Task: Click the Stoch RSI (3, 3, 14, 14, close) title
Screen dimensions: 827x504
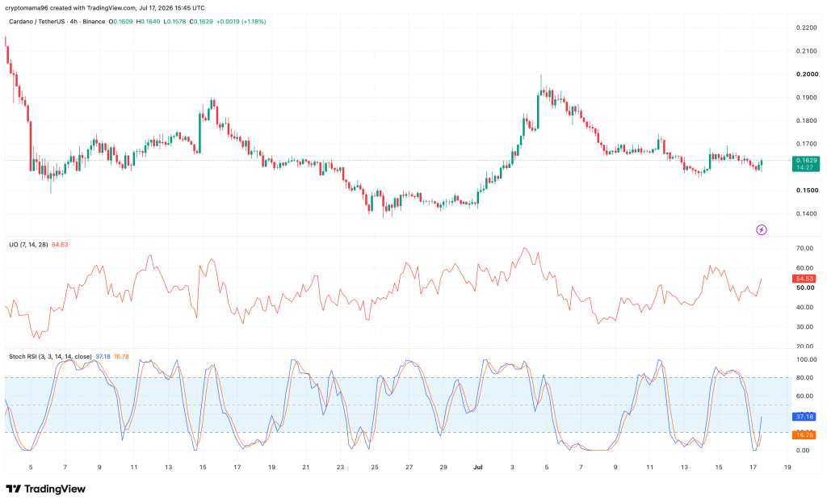Action: (50, 356)
